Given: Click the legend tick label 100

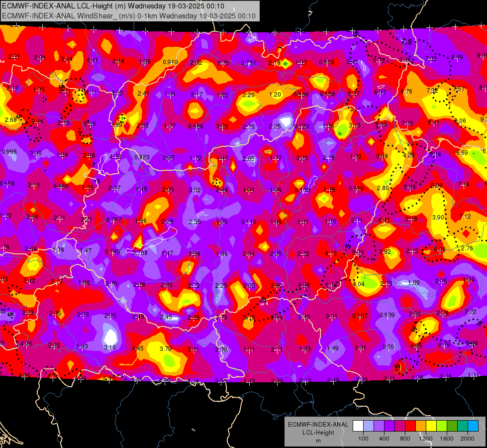Looking at the screenshot, I should tap(363, 439).
